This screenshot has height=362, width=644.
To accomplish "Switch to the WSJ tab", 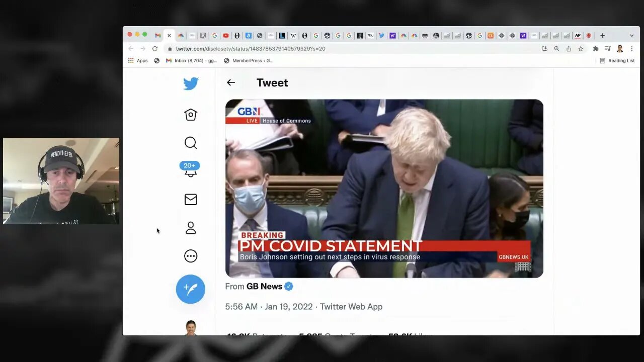I will pos(371,36).
